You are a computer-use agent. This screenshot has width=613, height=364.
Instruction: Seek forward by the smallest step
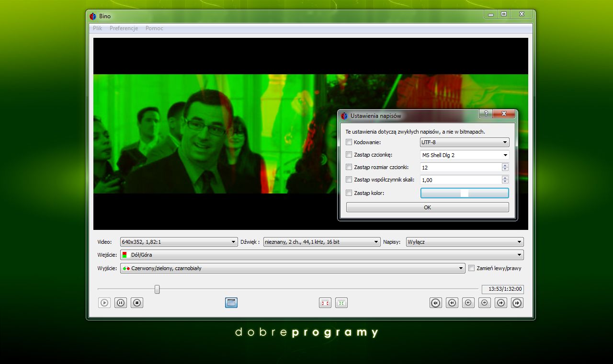coord(485,303)
